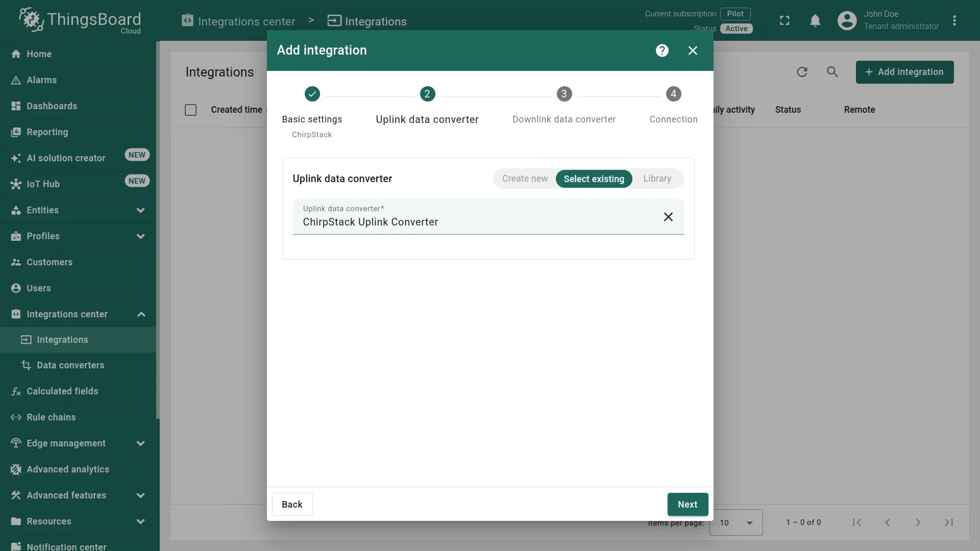
Task: Click the Active status badge
Action: 737,29
